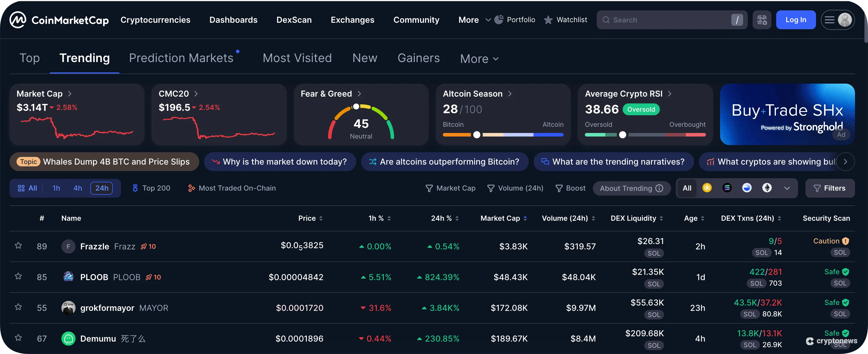This screenshot has height=354, width=868.
Task: Click the Boost rocket filter icon
Action: (x=559, y=188)
